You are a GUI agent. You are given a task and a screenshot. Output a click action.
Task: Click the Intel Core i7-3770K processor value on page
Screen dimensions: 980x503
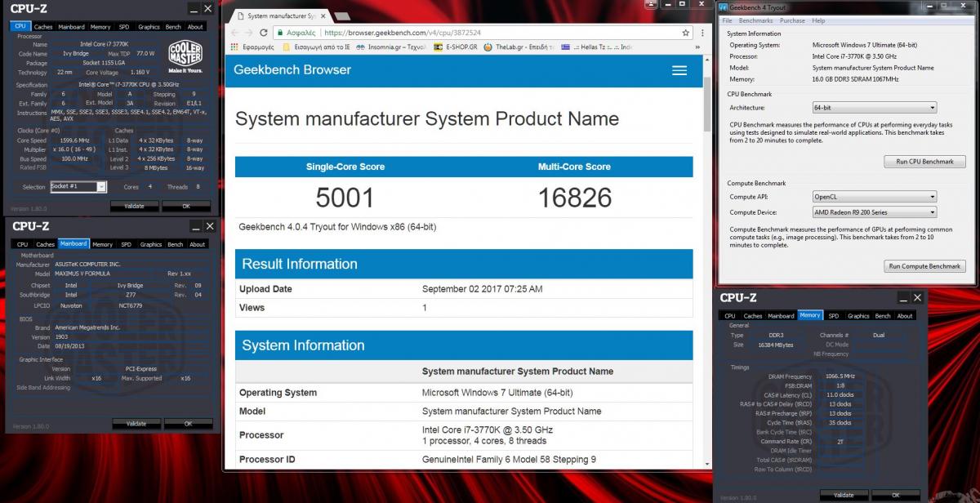pyautogui.click(x=487, y=430)
